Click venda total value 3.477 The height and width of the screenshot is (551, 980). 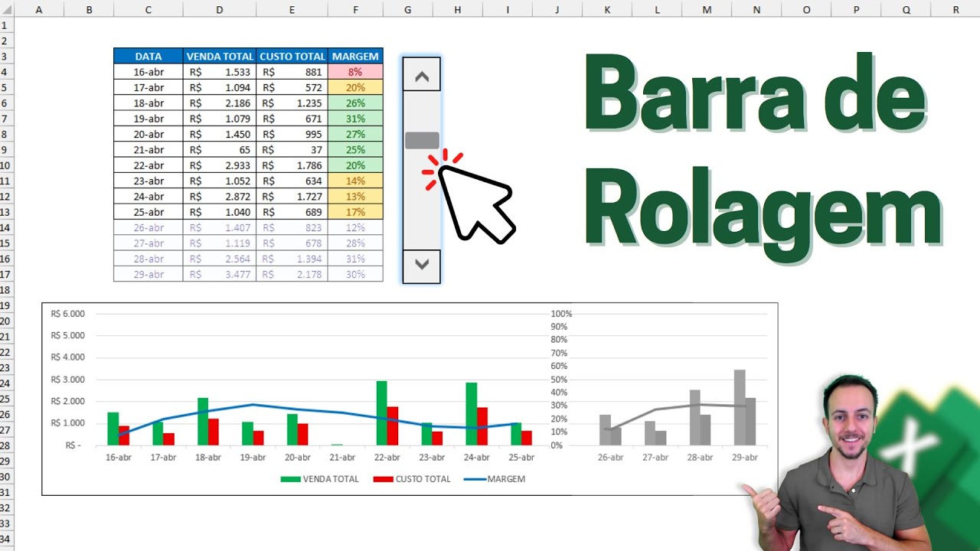coord(220,274)
